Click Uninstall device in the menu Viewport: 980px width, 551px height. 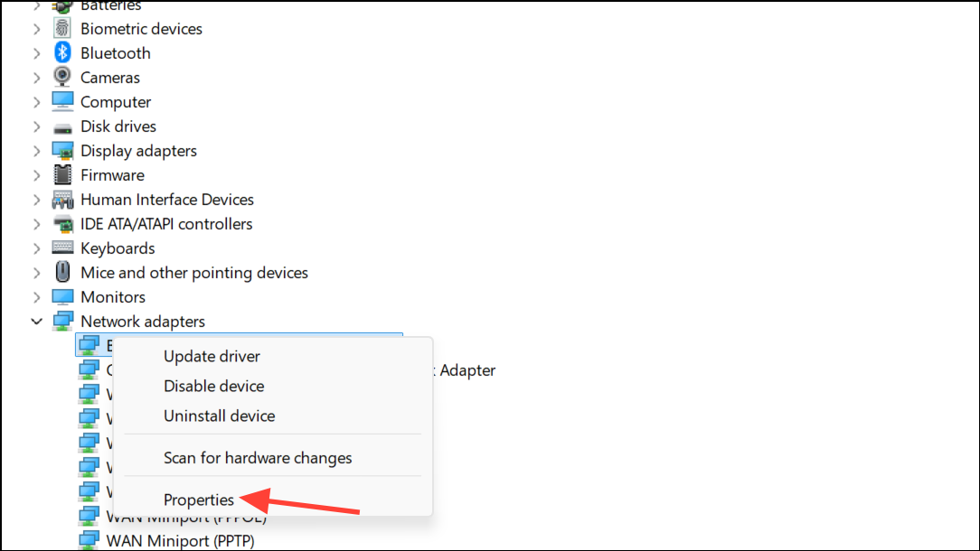(220, 416)
